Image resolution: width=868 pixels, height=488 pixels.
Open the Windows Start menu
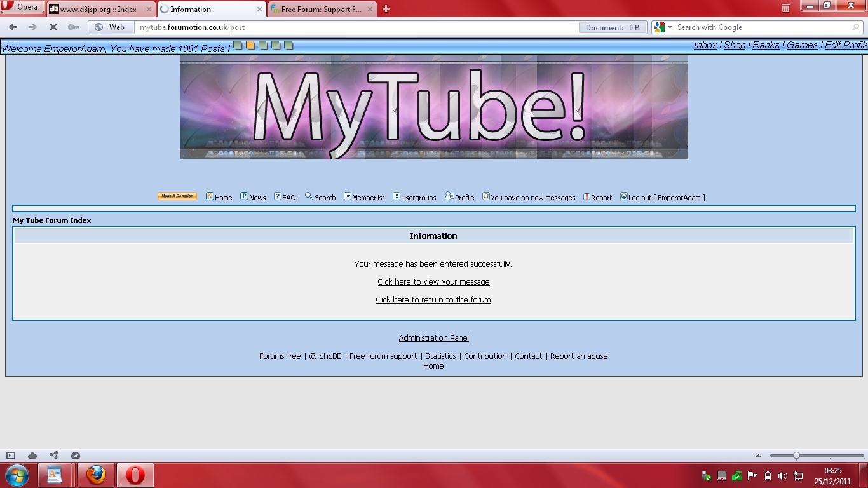point(17,475)
